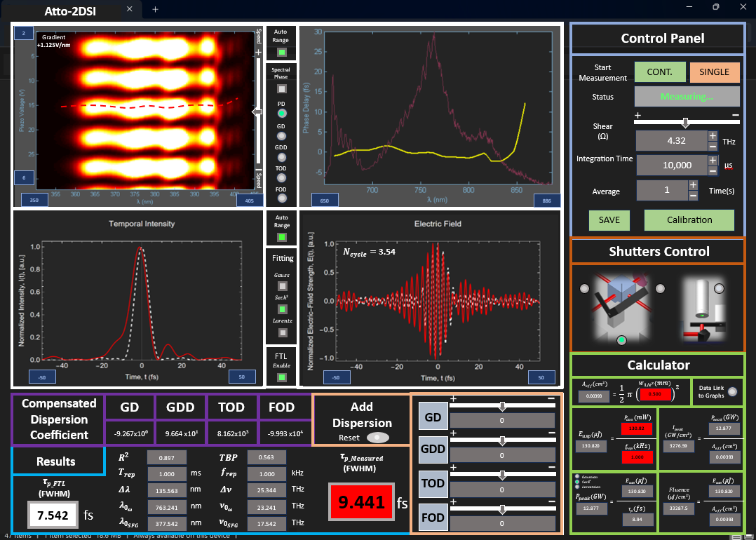Click the TOD slider in Add Dispersion
Screen dimensions: 756x540
point(502,476)
